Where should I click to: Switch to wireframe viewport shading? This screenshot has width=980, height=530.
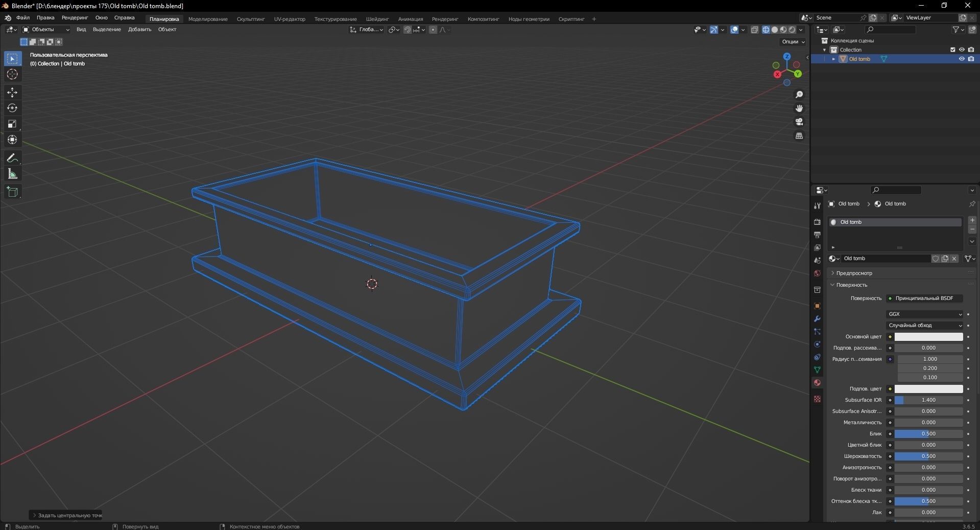pos(766,30)
